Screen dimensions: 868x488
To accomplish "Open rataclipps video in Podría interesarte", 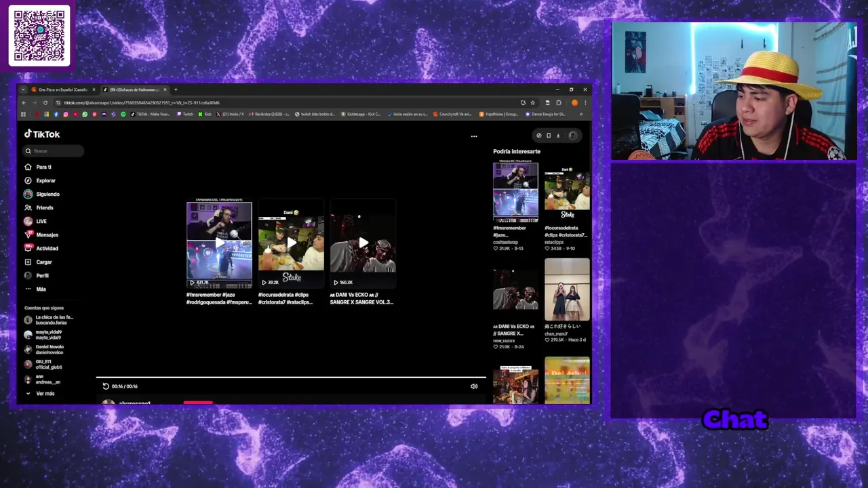I will click(x=567, y=192).
